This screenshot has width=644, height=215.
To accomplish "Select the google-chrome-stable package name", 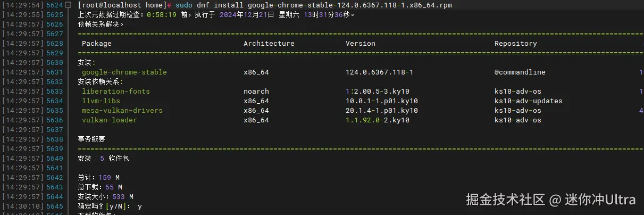I will (124, 72).
